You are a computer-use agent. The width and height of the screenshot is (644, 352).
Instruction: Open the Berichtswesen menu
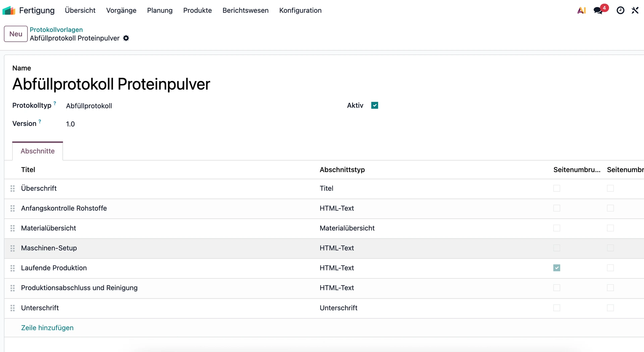tap(246, 10)
